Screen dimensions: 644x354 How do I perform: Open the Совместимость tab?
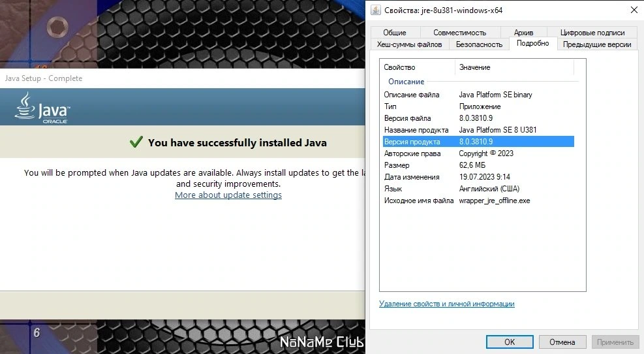[459, 32]
